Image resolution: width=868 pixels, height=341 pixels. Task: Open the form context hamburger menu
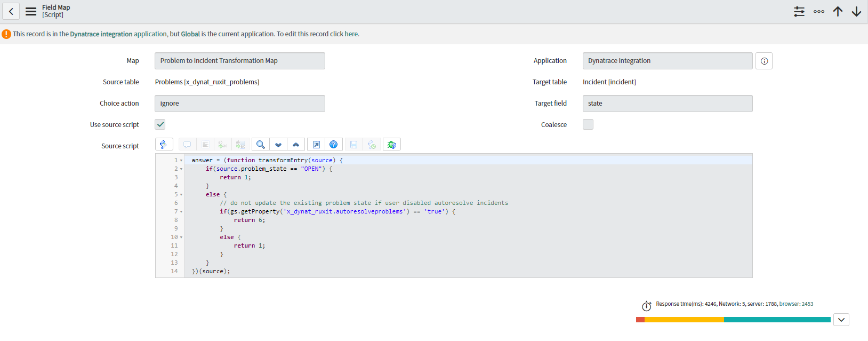[31, 11]
